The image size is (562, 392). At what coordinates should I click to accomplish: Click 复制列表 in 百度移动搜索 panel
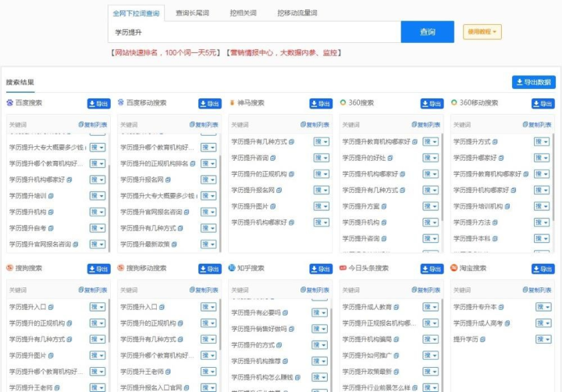204,124
